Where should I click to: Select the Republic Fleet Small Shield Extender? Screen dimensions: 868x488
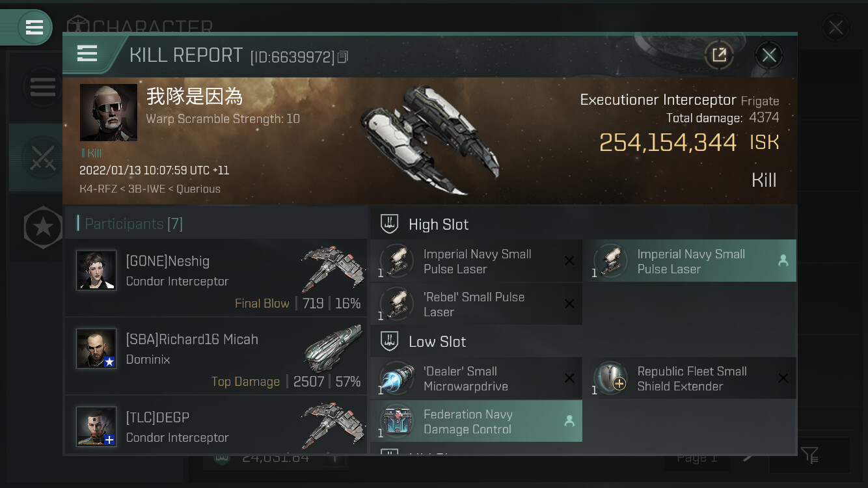click(689, 379)
